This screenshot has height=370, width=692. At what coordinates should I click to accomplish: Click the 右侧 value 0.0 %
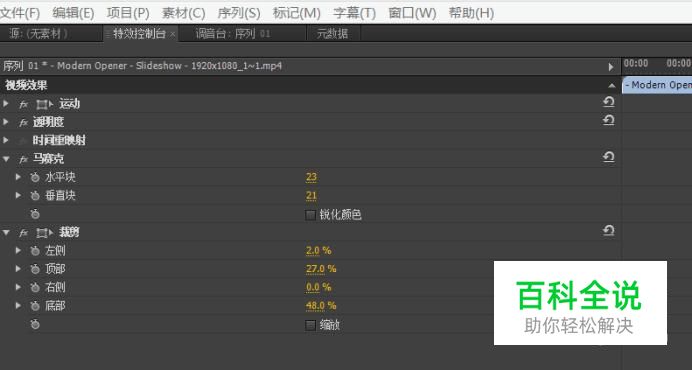pos(318,287)
